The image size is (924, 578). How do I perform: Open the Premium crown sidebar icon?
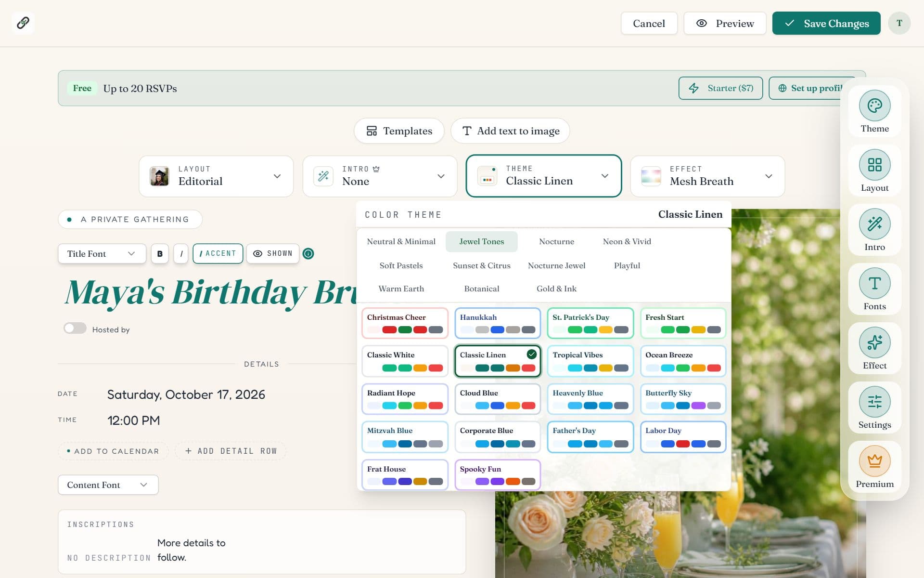coord(874,467)
